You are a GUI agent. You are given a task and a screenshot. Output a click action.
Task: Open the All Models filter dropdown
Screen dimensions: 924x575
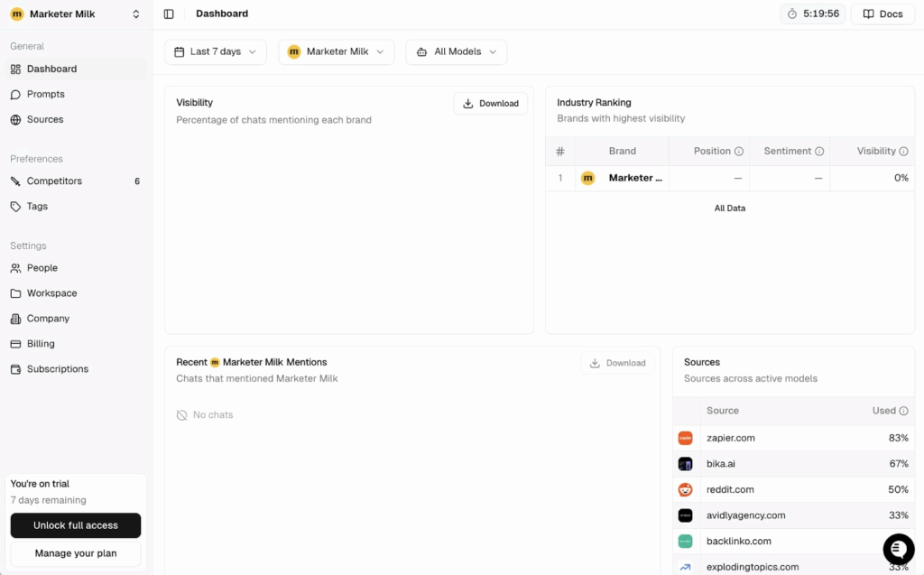pos(456,52)
